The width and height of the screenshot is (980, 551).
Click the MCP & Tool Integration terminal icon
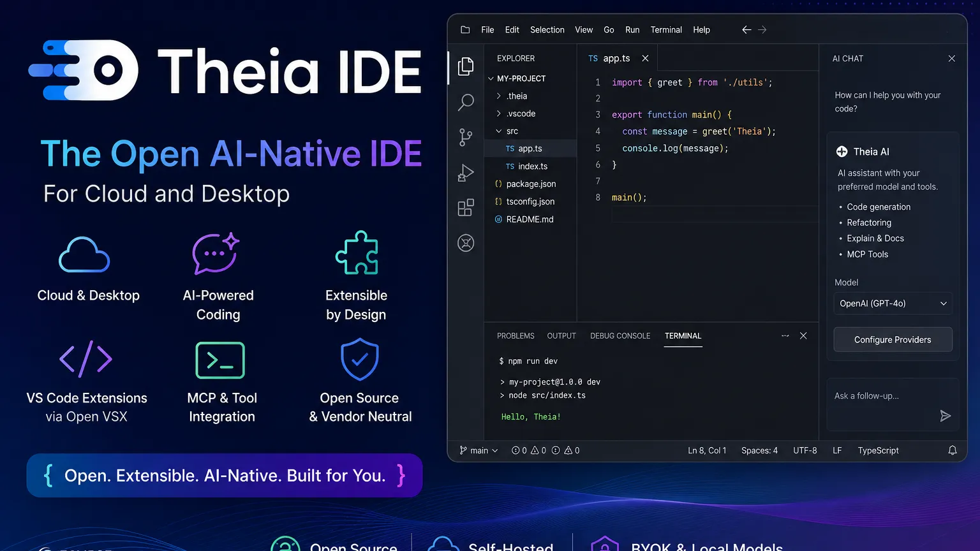point(220,360)
